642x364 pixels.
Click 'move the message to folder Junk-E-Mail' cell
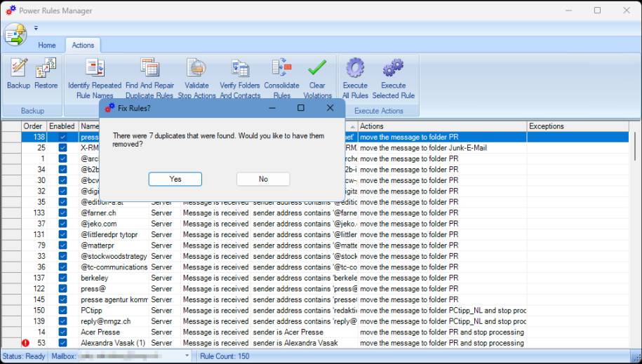click(x=442, y=148)
